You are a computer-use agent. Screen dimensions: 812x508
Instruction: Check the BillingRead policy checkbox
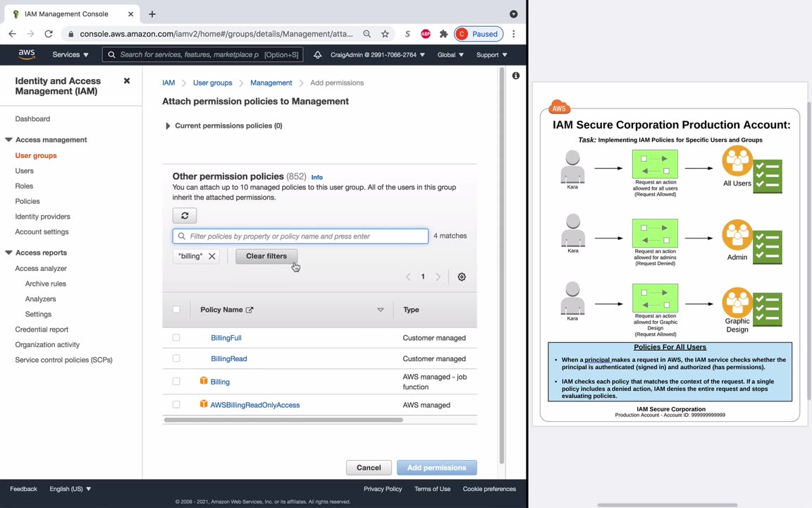coord(176,358)
